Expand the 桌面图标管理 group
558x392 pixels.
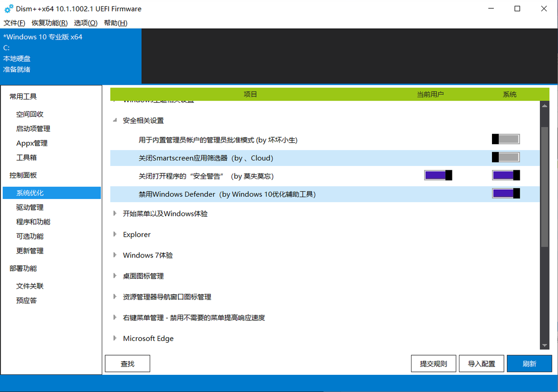115,276
